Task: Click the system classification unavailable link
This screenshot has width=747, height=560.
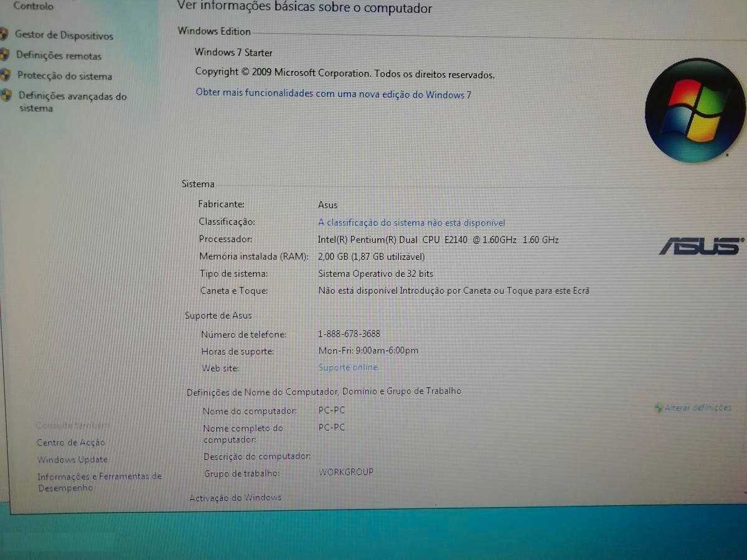Action: [x=411, y=222]
